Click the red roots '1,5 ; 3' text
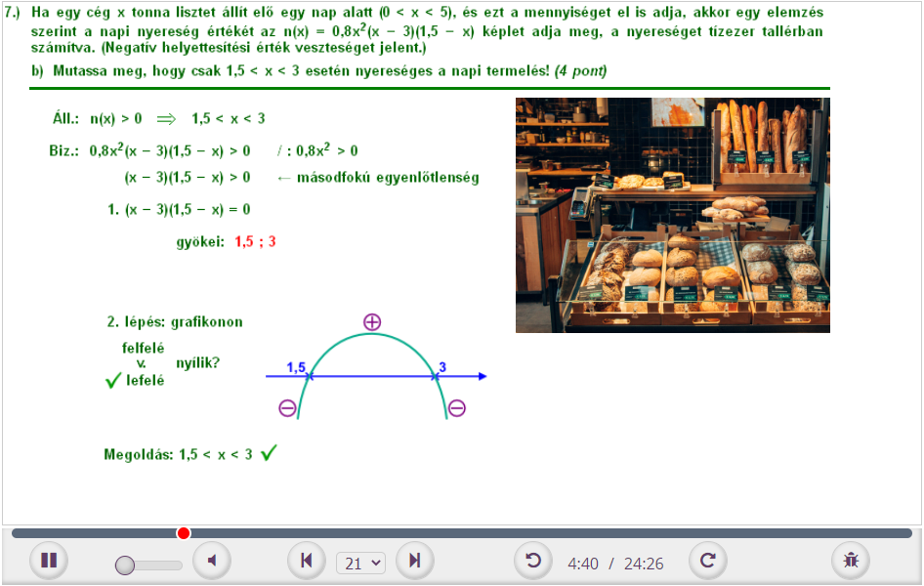The width and height of the screenshot is (924, 586). point(255,241)
